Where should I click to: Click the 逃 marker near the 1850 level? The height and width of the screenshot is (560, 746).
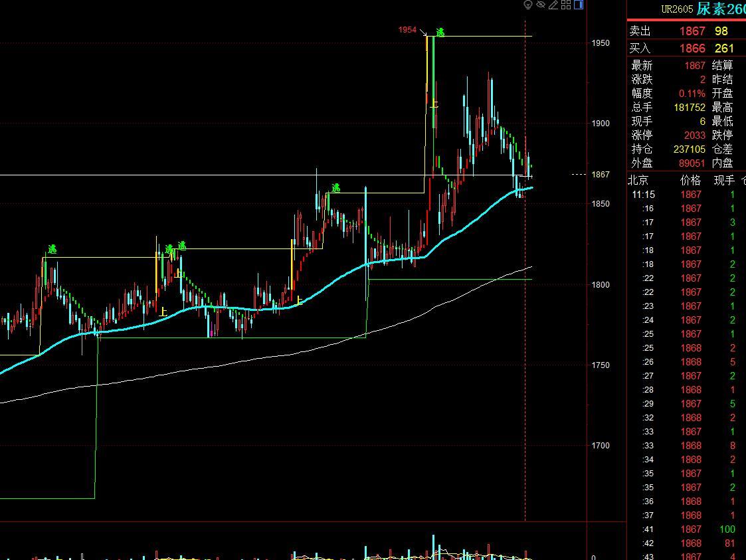pos(336,189)
